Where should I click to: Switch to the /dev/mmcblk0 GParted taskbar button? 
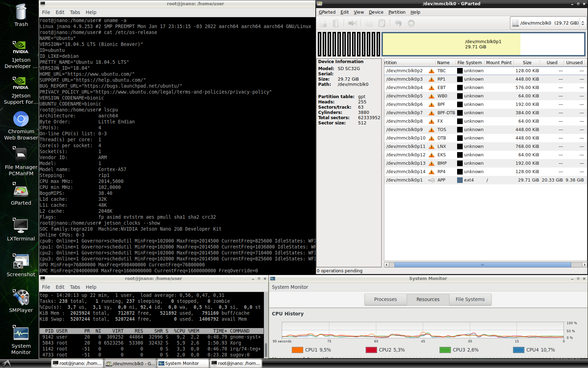130,363
